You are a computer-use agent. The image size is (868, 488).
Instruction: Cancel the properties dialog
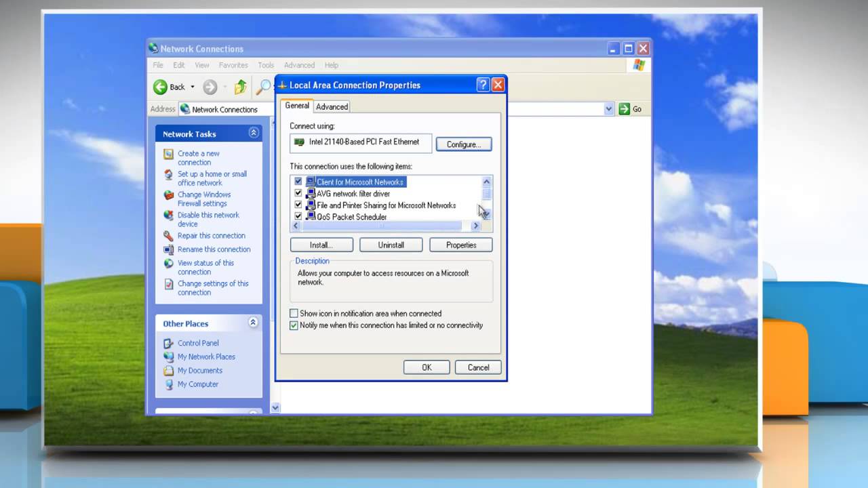point(478,367)
